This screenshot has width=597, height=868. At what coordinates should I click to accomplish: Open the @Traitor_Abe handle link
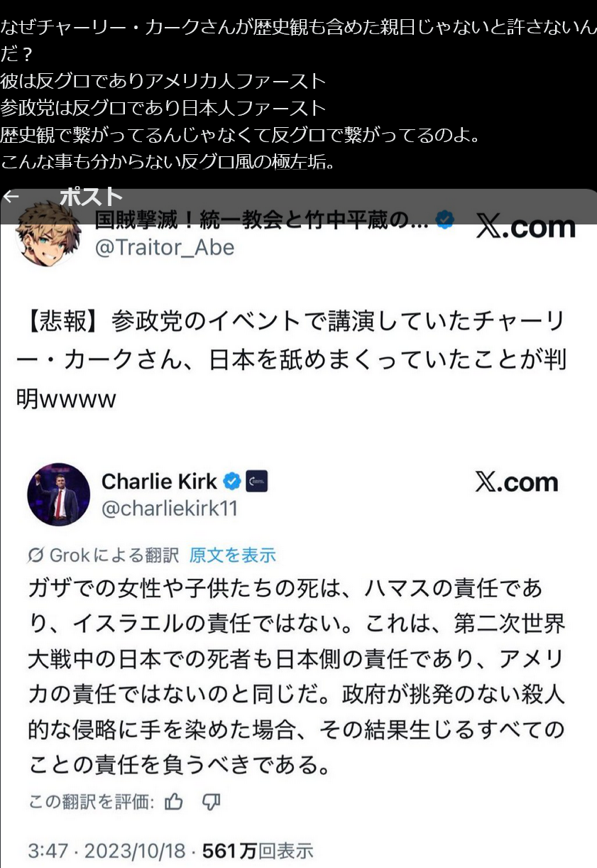coord(165,247)
